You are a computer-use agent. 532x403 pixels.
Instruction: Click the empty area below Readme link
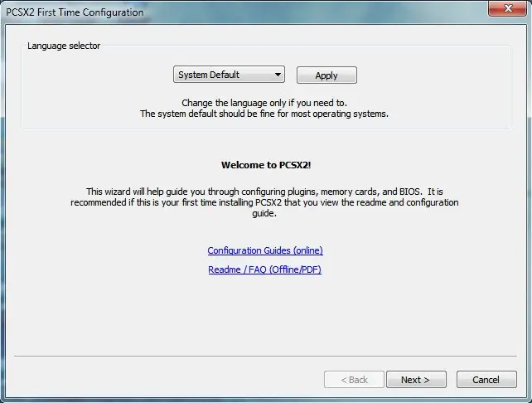coord(264,315)
